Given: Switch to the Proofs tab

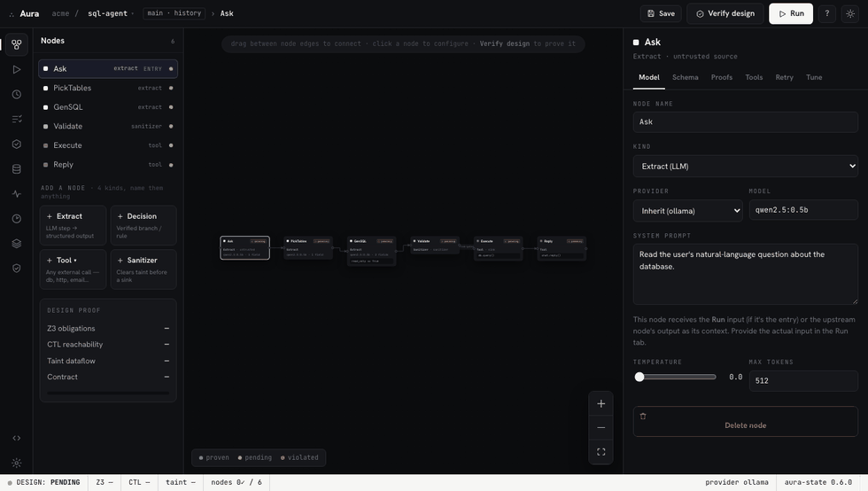Looking at the screenshot, I should point(722,78).
